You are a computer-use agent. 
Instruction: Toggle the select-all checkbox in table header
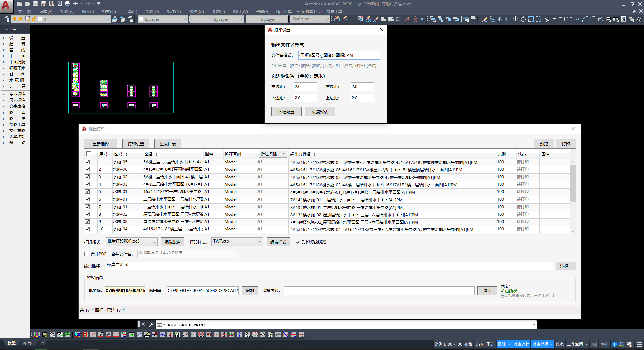[x=89, y=154]
